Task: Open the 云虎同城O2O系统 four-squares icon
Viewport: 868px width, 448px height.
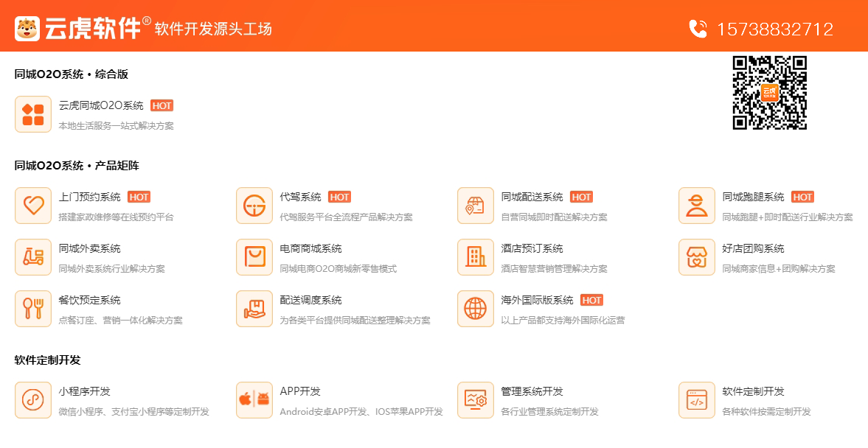Action: (x=33, y=114)
